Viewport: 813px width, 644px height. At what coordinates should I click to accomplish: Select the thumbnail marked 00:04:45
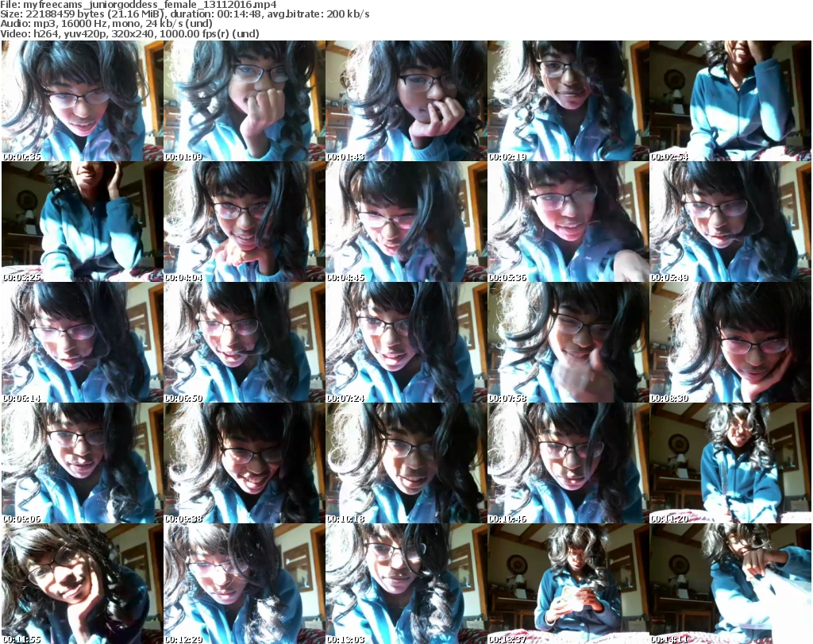pyautogui.click(x=406, y=222)
